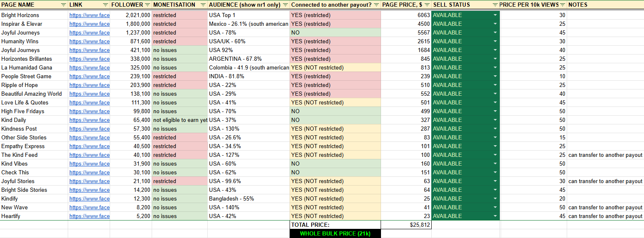Image resolution: width=644 pixels, height=238 pixels.
Task: Expand sell status dropdown for Kind Daily
Action: pos(495,120)
